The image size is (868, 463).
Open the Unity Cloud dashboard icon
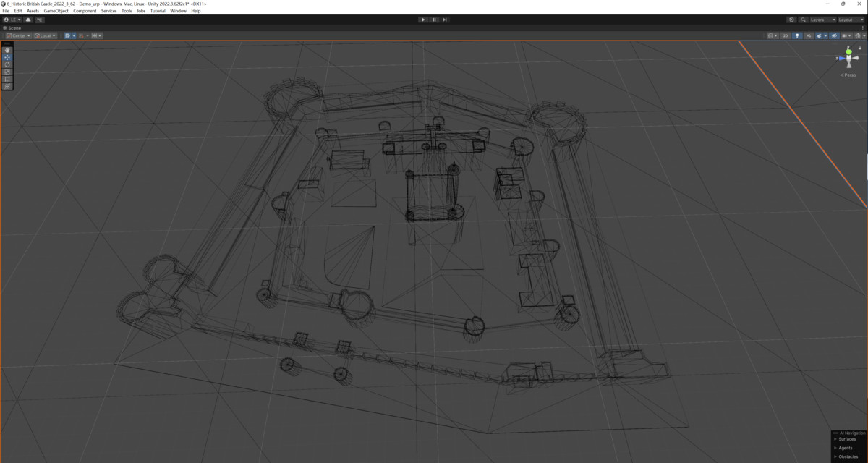(28, 20)
